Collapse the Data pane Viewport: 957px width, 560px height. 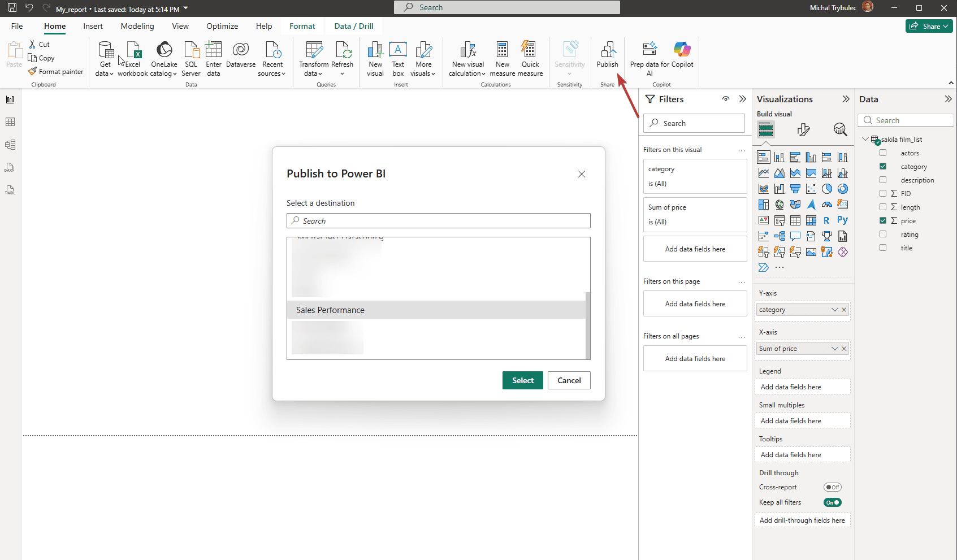[948, 99]
